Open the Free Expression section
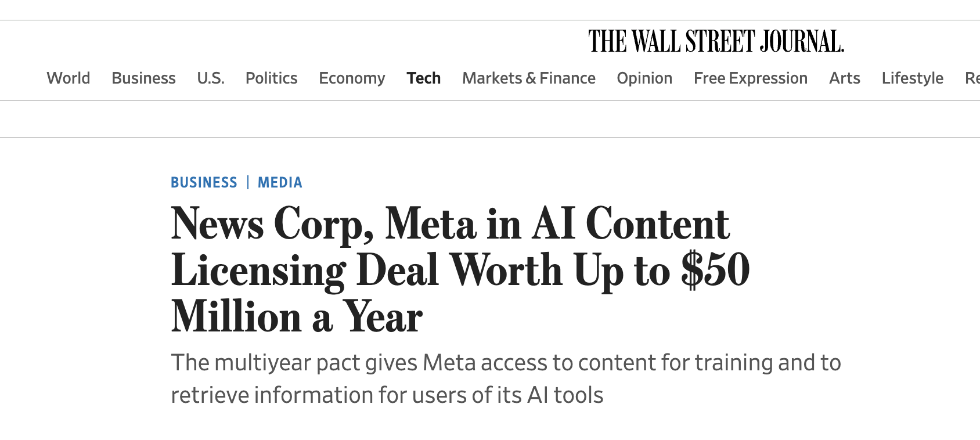Image resolution: width=980 pixels, height=440 pixels. point(750,78)
